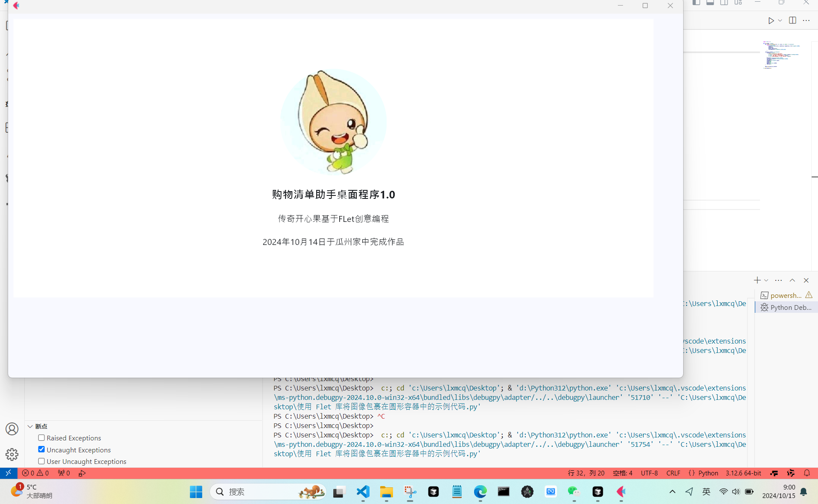Maximize the terminal panel size

tap(792, 280)
